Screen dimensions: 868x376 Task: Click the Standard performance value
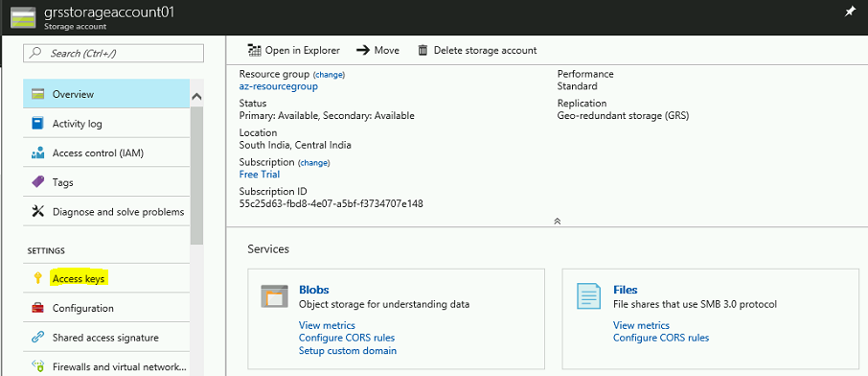click(x=578, y=86)
